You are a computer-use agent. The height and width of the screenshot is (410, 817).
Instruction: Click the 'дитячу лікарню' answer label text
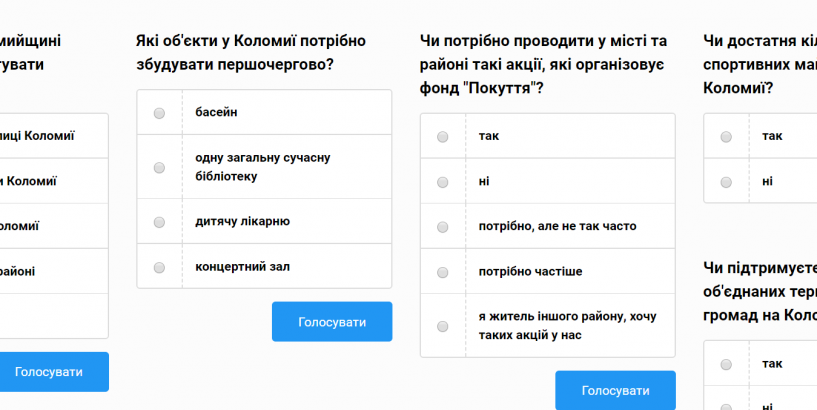[242, 221]
